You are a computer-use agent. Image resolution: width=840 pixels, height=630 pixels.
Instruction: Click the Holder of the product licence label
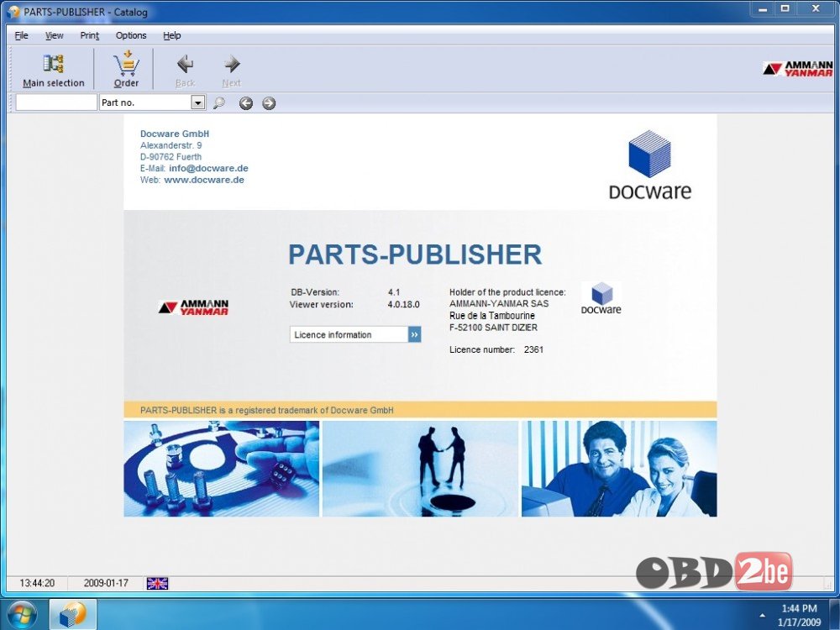tap(507, 292)
